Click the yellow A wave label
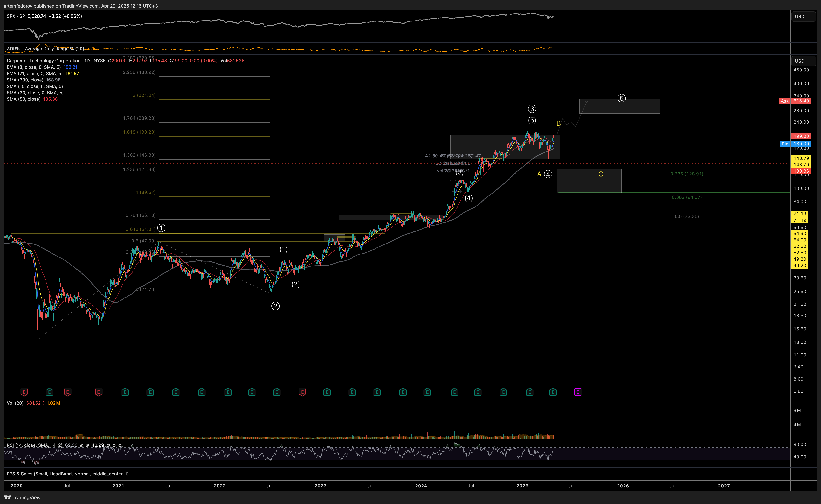 click(x=539, y=174)
